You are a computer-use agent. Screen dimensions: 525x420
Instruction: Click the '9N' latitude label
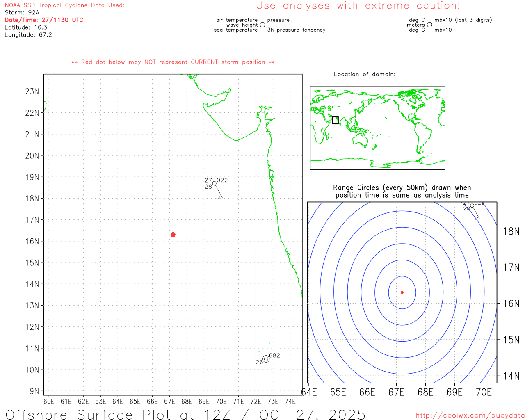point(34,391)
